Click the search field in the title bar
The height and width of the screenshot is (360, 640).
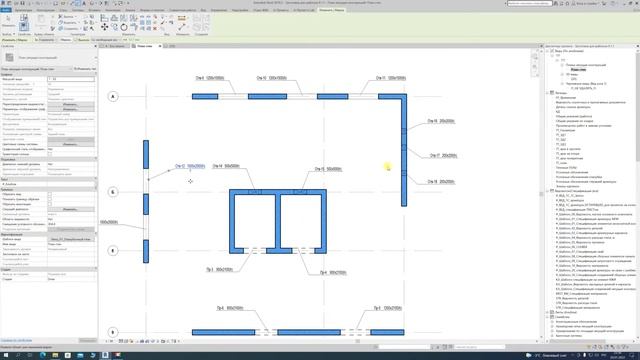pos(529,3)
